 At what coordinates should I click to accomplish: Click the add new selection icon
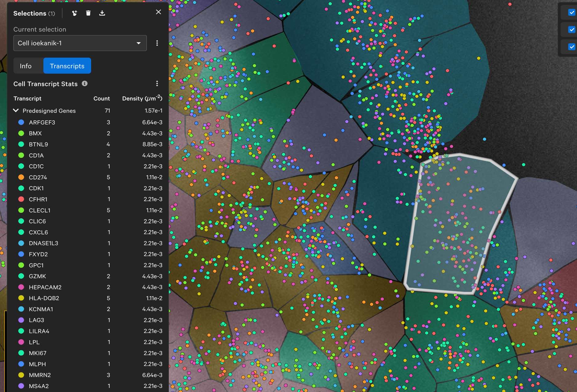pyautogui.click(x=74, y=13)
